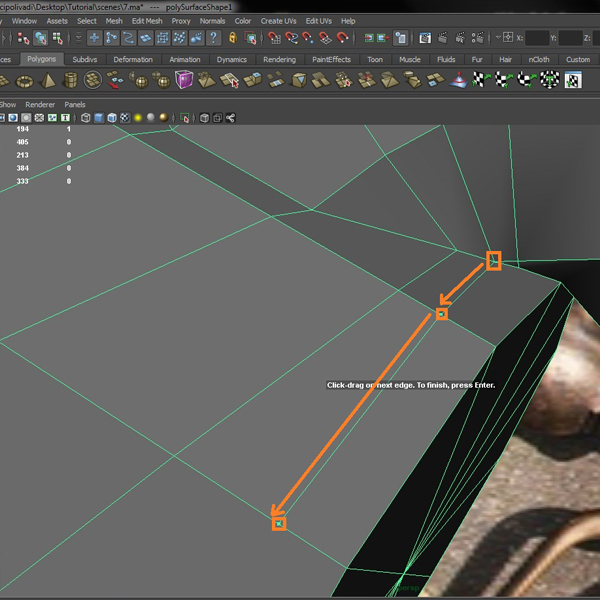Create polygon torus from shelf

point(24,81)
